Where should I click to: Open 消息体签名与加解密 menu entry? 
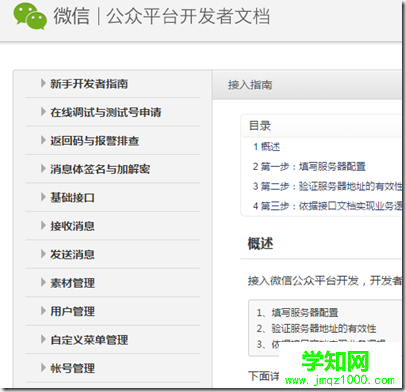[100, 169]
